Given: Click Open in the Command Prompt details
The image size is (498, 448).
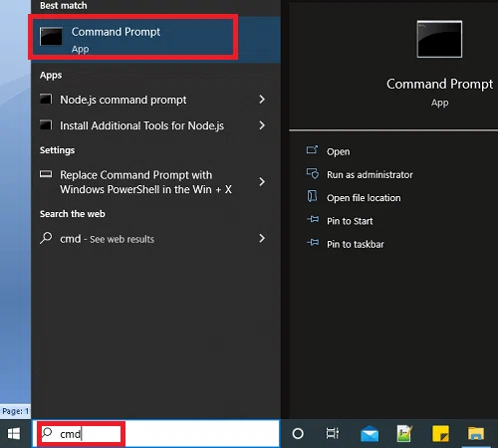Looking at the screenshot, I should click(x=338, y=151).
